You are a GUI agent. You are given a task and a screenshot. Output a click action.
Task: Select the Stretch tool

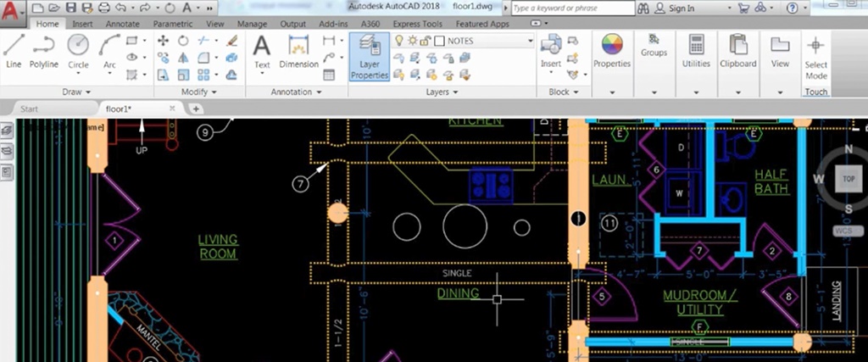pyautogui.click(x=164, y=75)
